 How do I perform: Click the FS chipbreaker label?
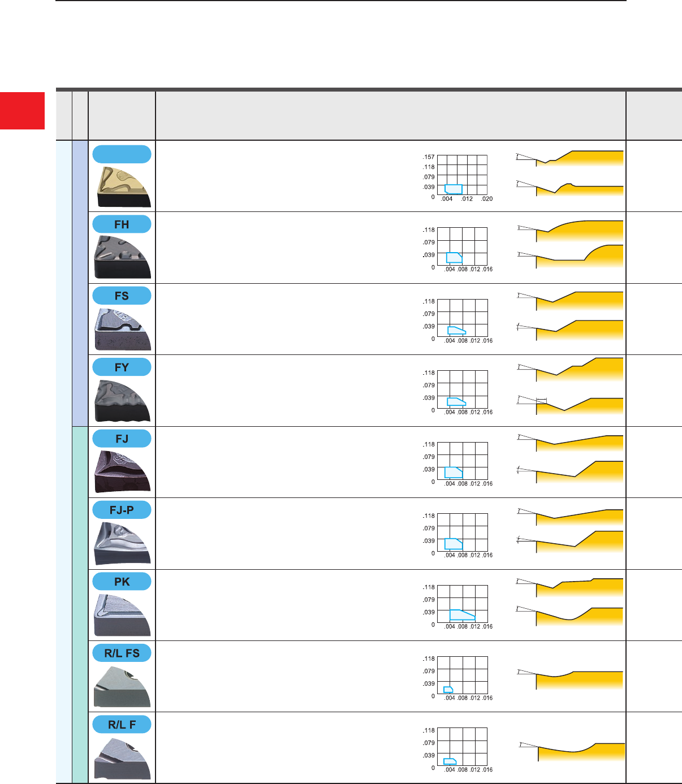[122, 296]
